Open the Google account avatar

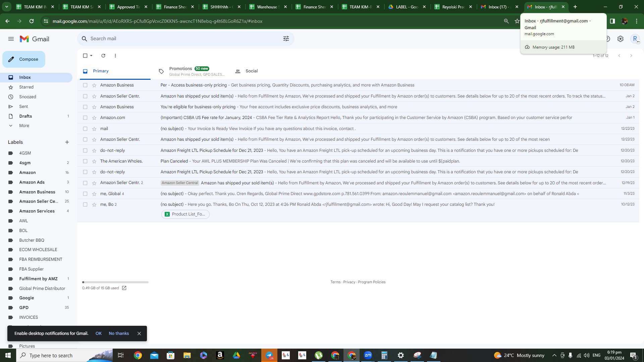click(635, 39)
